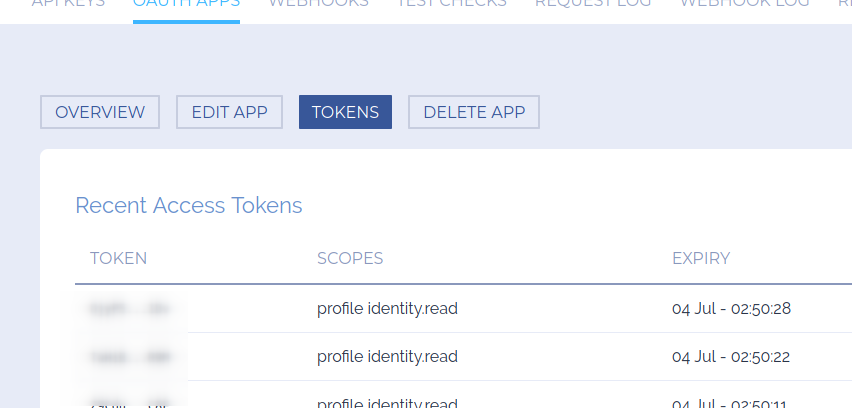Click the second row's profile identity.read scopes
Screen dimensions: 852x408
point(387,357)
